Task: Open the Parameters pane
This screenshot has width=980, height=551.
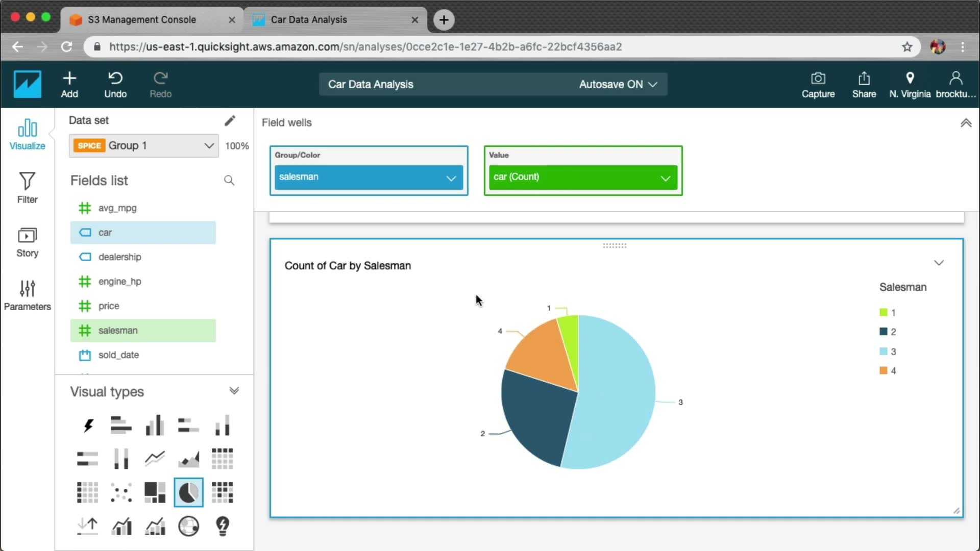Action: click(27, 295)
